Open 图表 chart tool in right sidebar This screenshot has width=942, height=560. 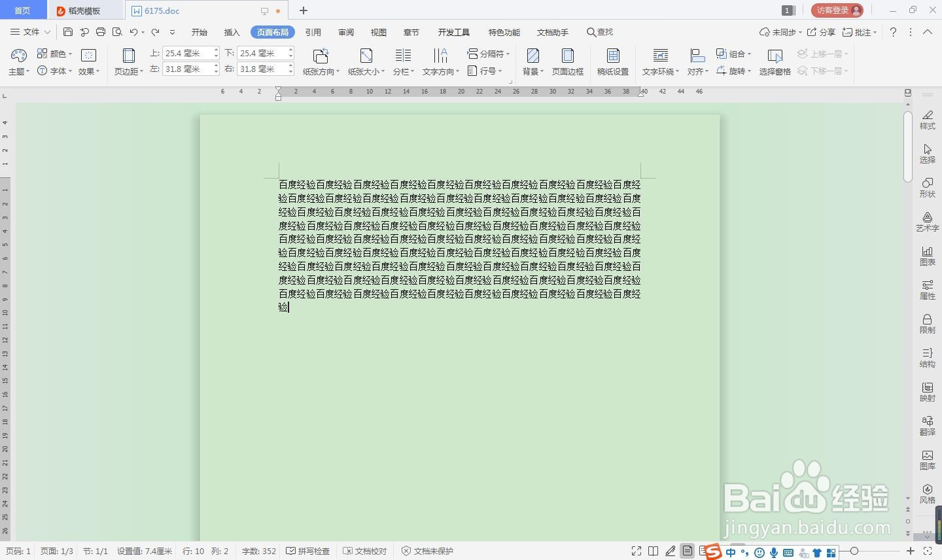click(928, 256)
